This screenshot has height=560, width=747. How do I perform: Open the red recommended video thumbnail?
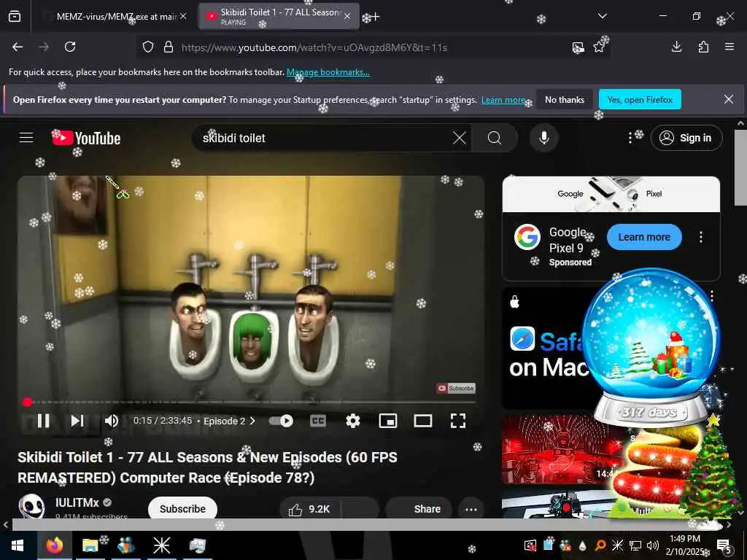[557, 450]
